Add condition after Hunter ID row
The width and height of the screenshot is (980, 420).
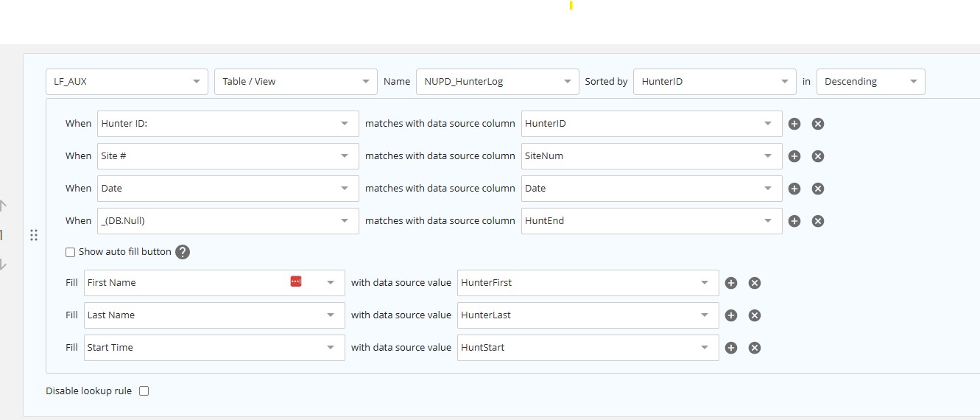[x=794, y=124]
